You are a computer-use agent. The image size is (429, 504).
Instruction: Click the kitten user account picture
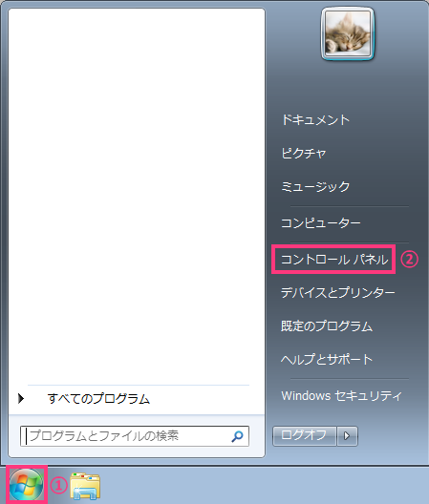[x=348, y=33]
